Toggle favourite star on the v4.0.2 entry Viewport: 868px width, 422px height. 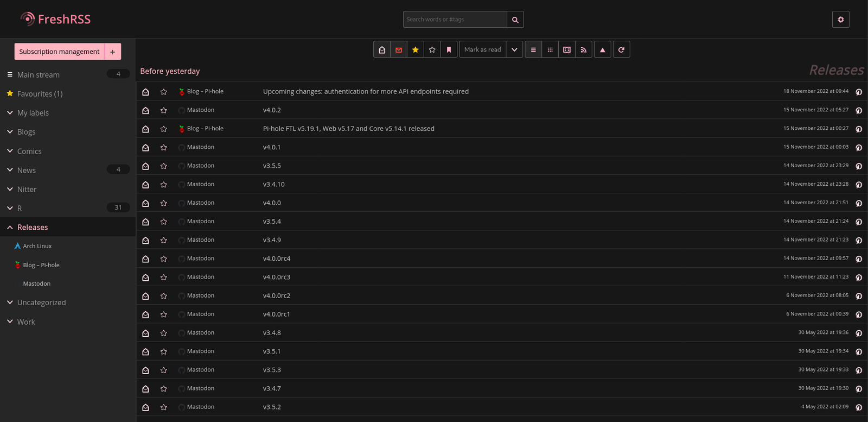[x=163, y=110]
